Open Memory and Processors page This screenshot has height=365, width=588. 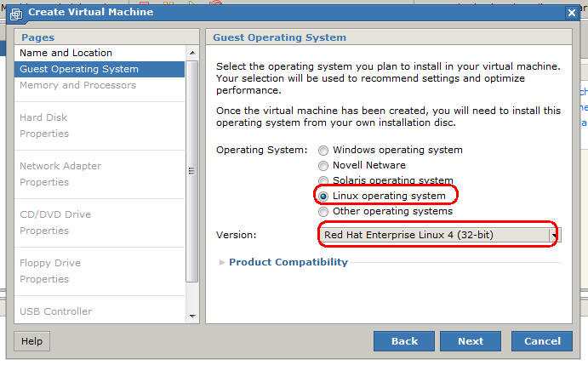[x=77, y=85]
